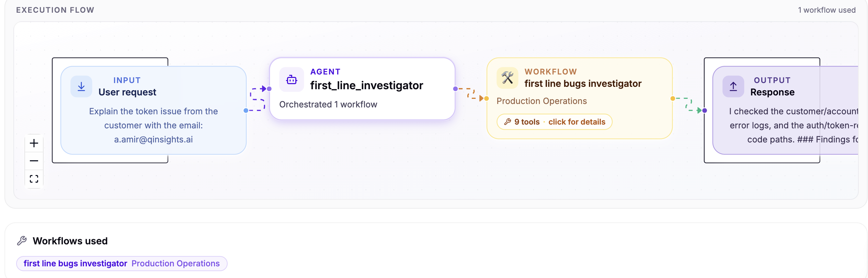868x278 pixels.
Task: Click the Workflows used heading
Action: pyautogui.click(x=70, y=241)
